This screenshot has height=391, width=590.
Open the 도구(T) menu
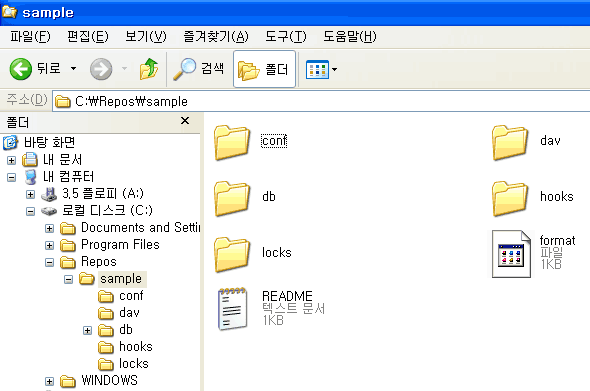tap(286, 37)
